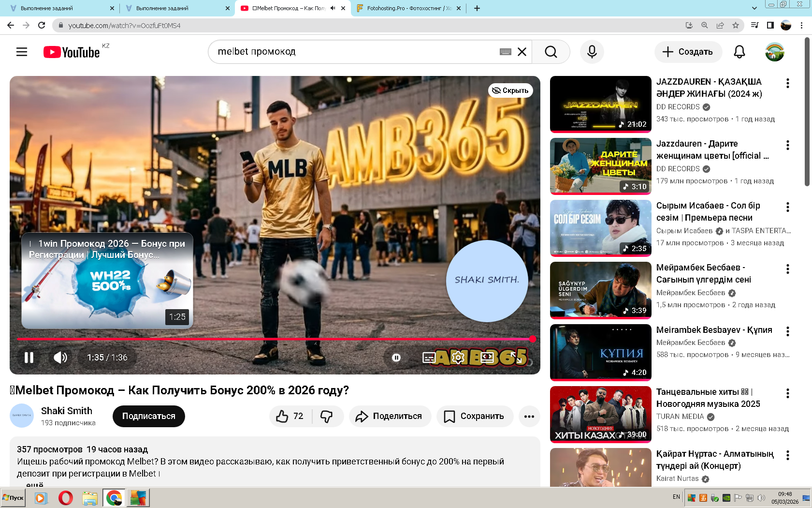Viewport: 812px width, 508px height.
Task: Open the 1win Промокод suggested video card
Action: point(107,281)
